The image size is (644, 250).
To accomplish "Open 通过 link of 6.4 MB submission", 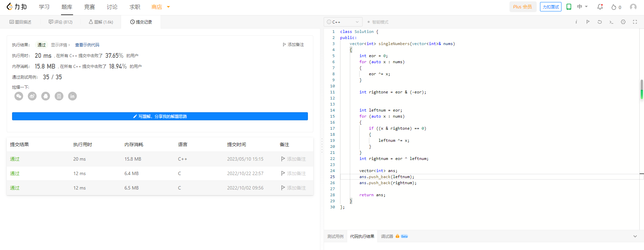I will point(15,173).
